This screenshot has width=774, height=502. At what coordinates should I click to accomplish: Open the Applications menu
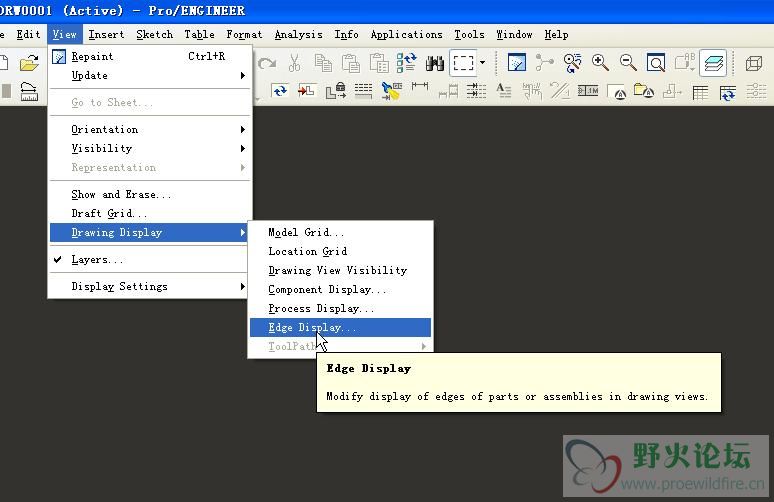[407, 35]
